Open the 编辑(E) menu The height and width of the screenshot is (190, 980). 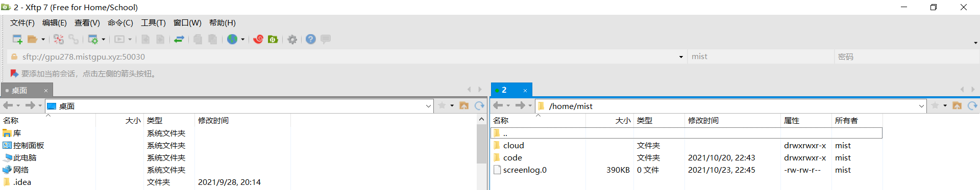point(55,23)
